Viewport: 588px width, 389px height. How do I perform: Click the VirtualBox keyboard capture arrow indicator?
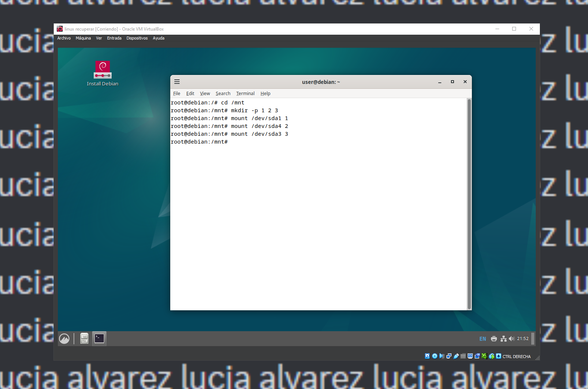tap(498, 356)
